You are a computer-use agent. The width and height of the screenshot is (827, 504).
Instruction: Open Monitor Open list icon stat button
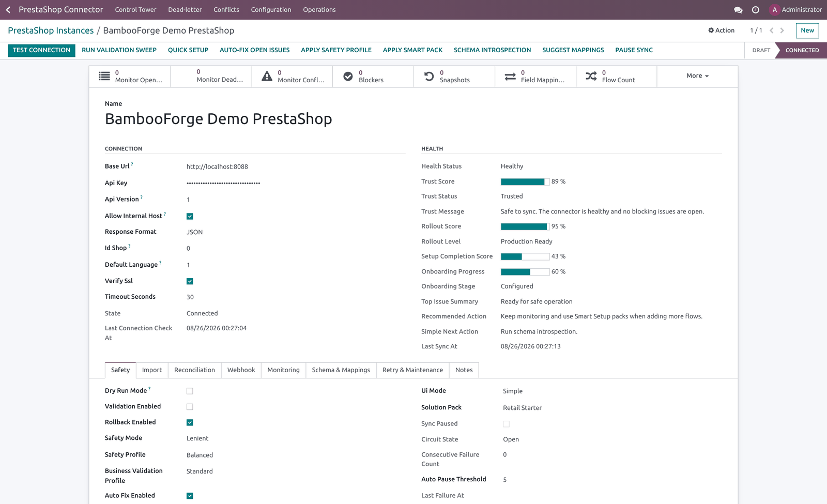pos(104,77)
